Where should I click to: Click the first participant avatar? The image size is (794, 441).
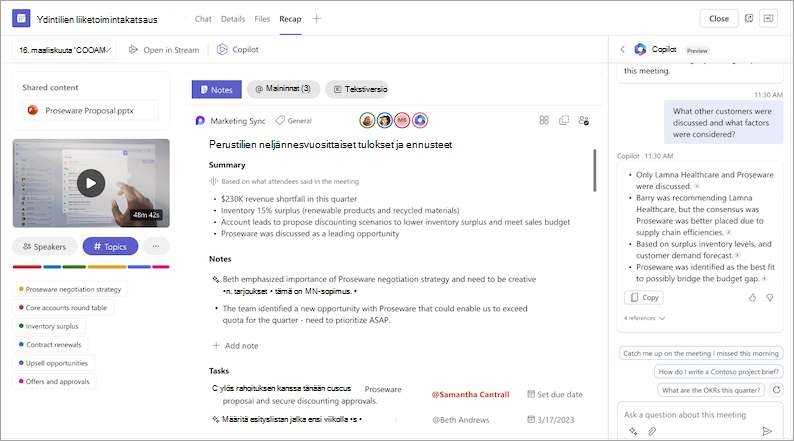click(368, 120)
